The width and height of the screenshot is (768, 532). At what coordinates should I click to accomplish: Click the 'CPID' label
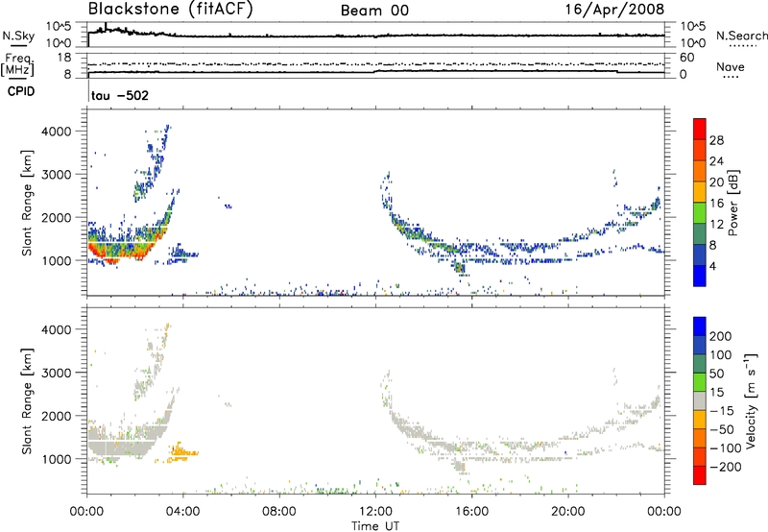coord(21,91)
